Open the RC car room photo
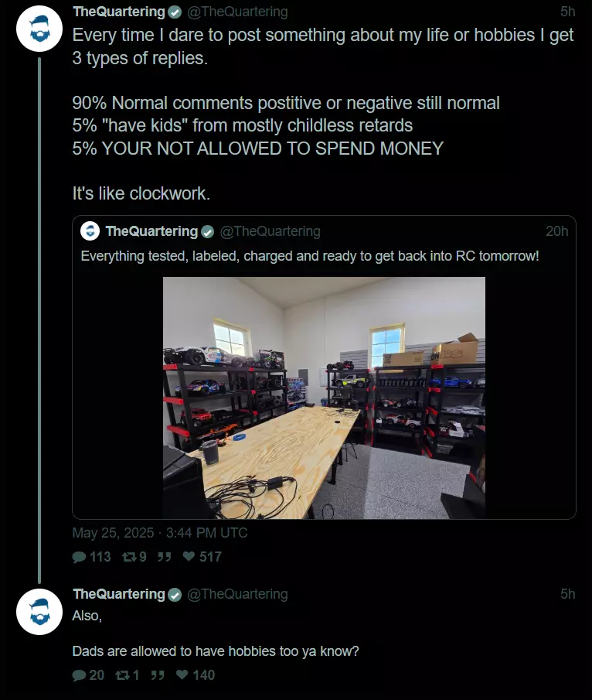The width and height of the screenshot is (592, 700). tap(325, 398)
